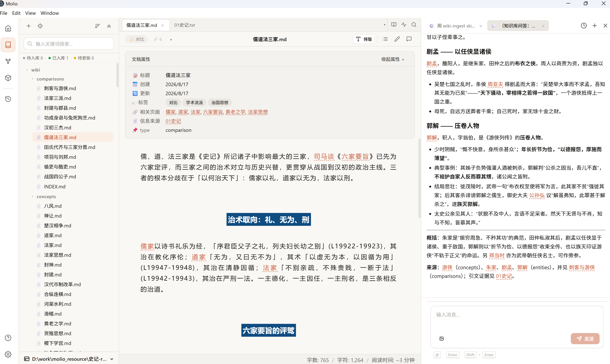Open the Window menu
610x364 pixels.
pos(50,13)
